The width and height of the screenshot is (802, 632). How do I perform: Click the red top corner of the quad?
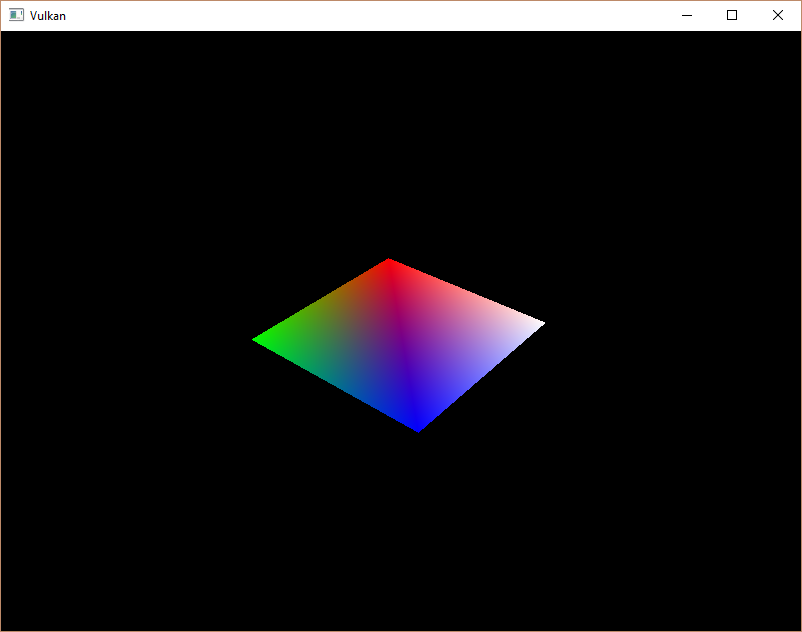pos(389,262)
